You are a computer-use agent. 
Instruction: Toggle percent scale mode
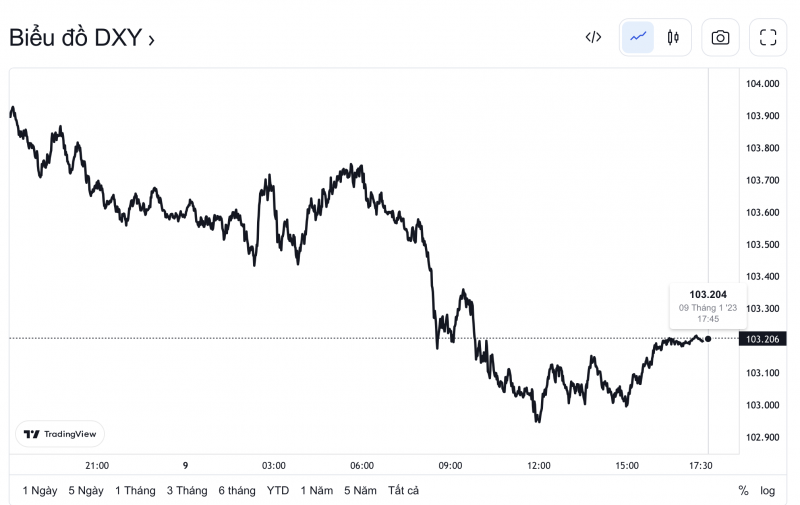[x=743, y=490]
